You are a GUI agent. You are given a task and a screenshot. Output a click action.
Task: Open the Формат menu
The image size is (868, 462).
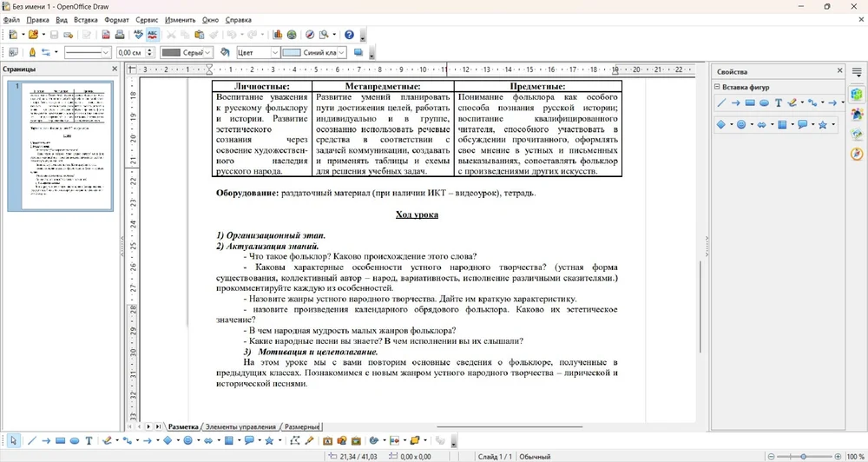[x=116, y=19]
